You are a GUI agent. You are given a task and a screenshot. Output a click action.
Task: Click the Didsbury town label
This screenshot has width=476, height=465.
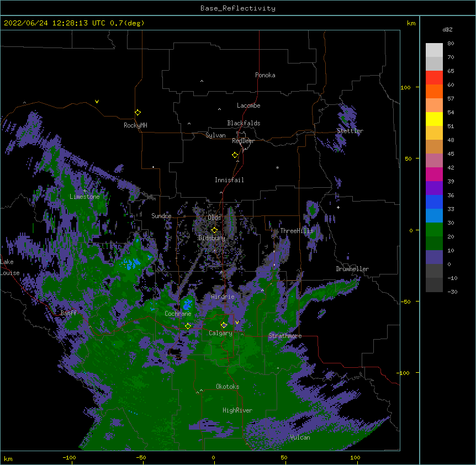pyautogui.click(x=212, y=238)
